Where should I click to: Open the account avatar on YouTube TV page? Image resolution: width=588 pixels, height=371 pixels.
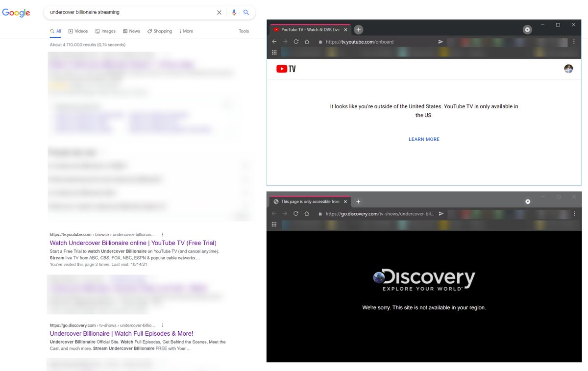click(568, 69)
